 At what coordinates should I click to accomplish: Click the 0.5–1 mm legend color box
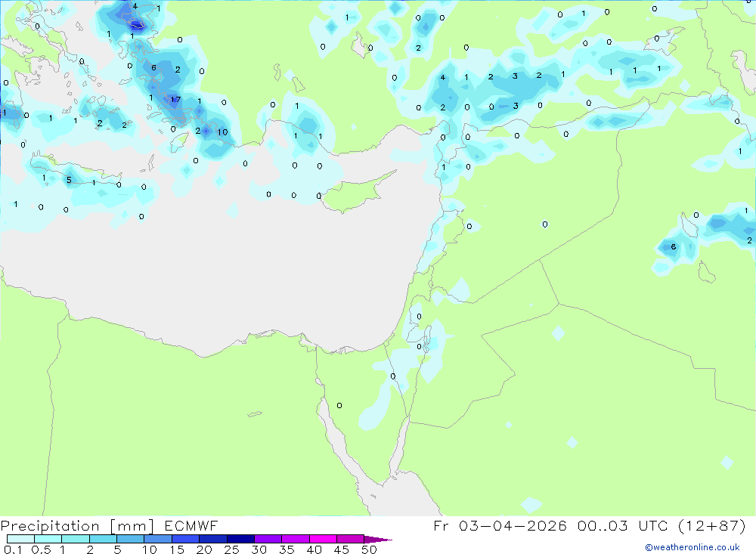(48, 539)
